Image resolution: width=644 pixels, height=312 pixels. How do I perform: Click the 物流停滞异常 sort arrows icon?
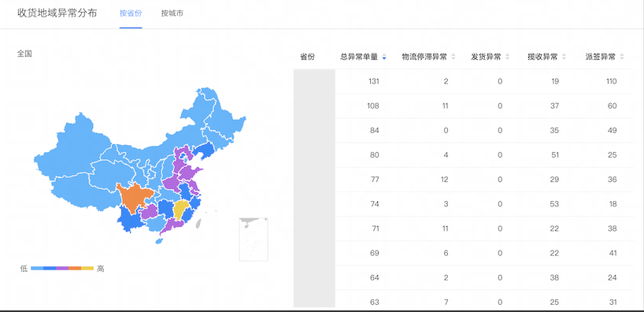pyautogui.click(x=453, y=58)
